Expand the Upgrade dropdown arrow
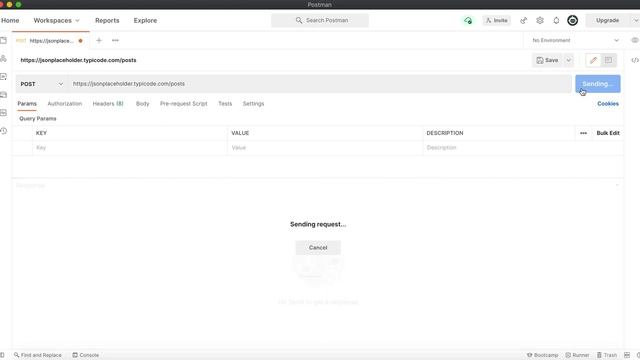This screenshot has height=360, width=640. 636,20
